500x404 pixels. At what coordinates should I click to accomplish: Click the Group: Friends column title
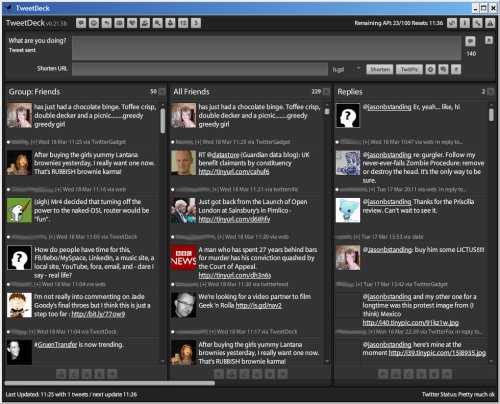[34, 92]
